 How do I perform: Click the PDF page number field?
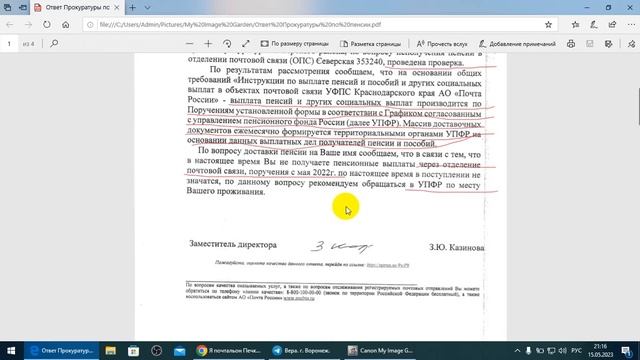pos(9,43)
